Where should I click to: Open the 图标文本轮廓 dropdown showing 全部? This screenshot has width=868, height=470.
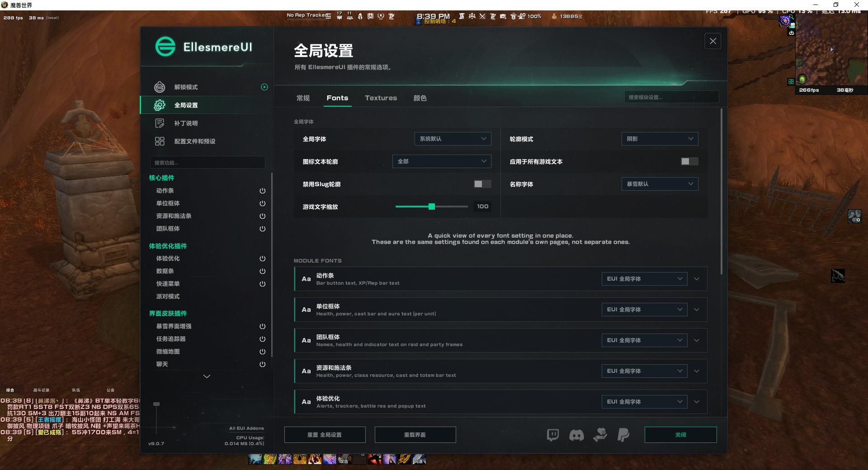[442, 161]
